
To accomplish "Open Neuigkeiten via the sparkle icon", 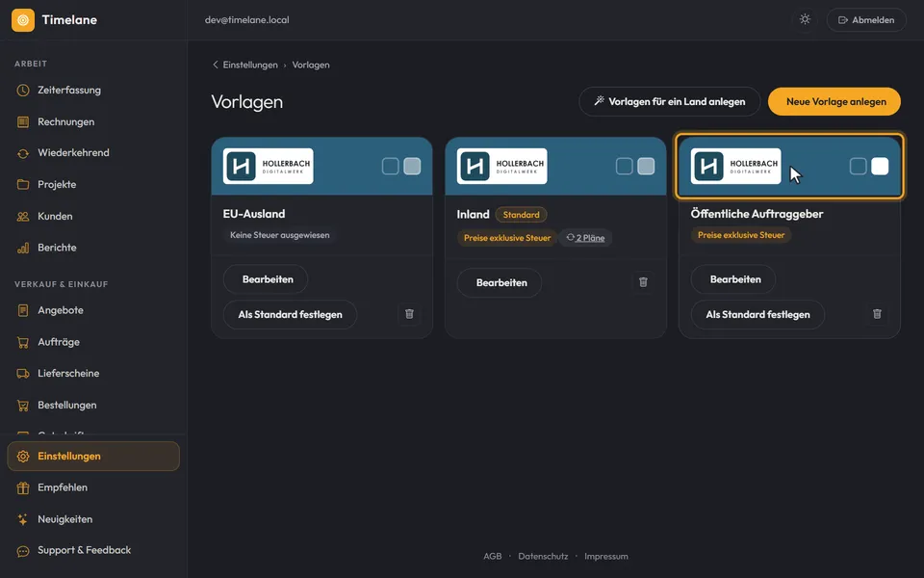I will click(x=23, y=519).
